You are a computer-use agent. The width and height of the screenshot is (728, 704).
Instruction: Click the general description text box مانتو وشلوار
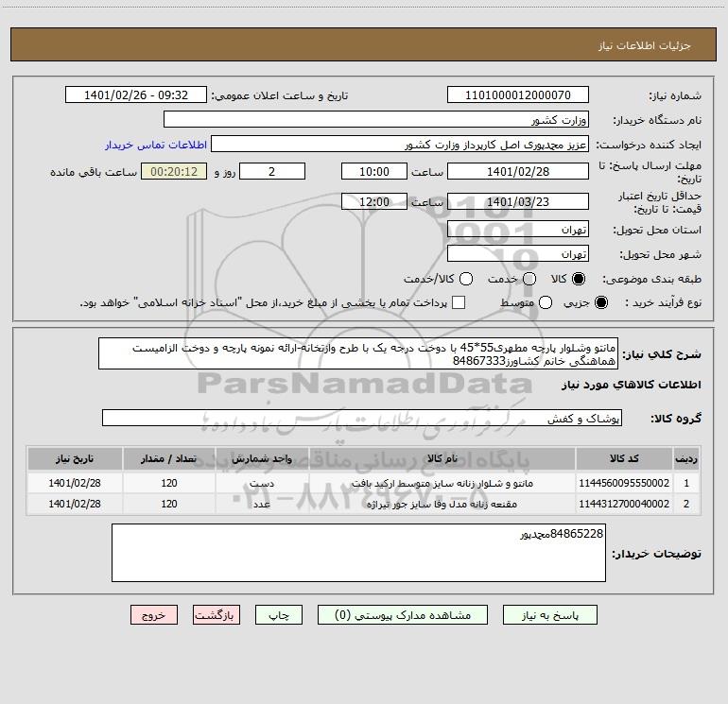tap(358, 353)
